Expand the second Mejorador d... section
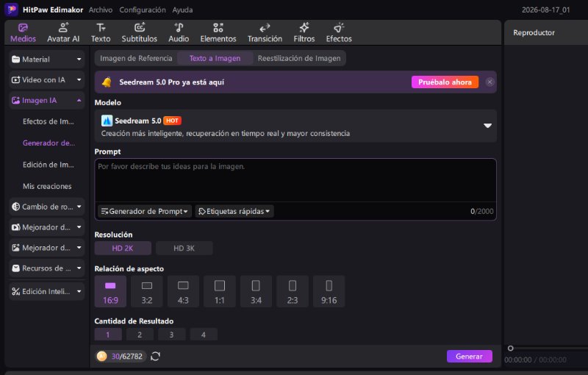Image resolution: width=588 pixels, height=375 pixels. tap(47, 248)
